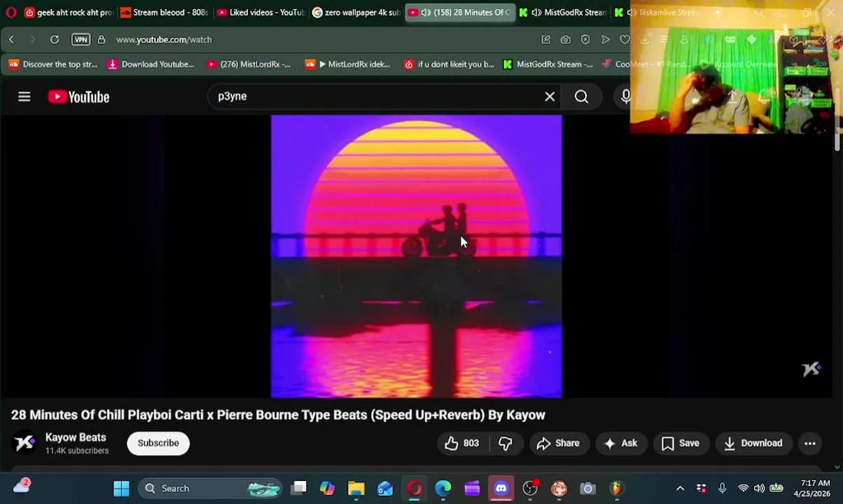Go back in Opera browser
843x504 pixels.
11,40
